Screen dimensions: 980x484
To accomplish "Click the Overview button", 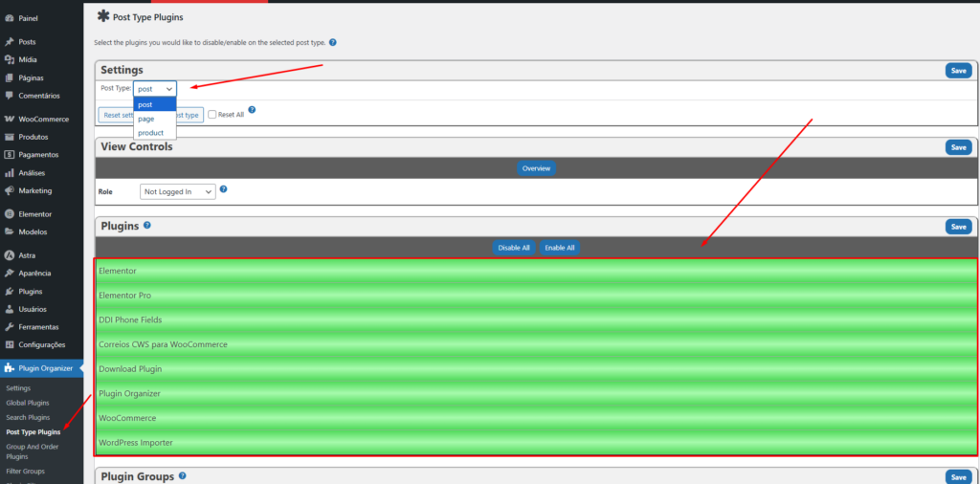I will (x=536, y=168).
